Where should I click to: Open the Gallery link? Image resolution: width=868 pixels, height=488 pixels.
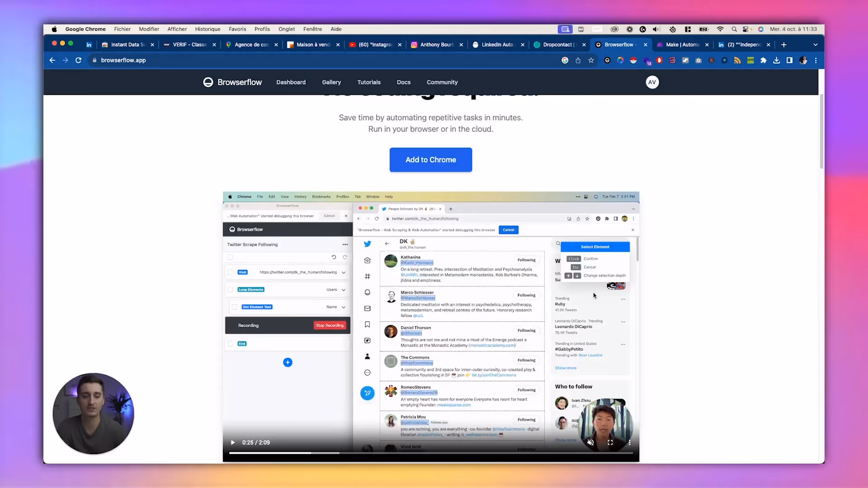[331, 82]
